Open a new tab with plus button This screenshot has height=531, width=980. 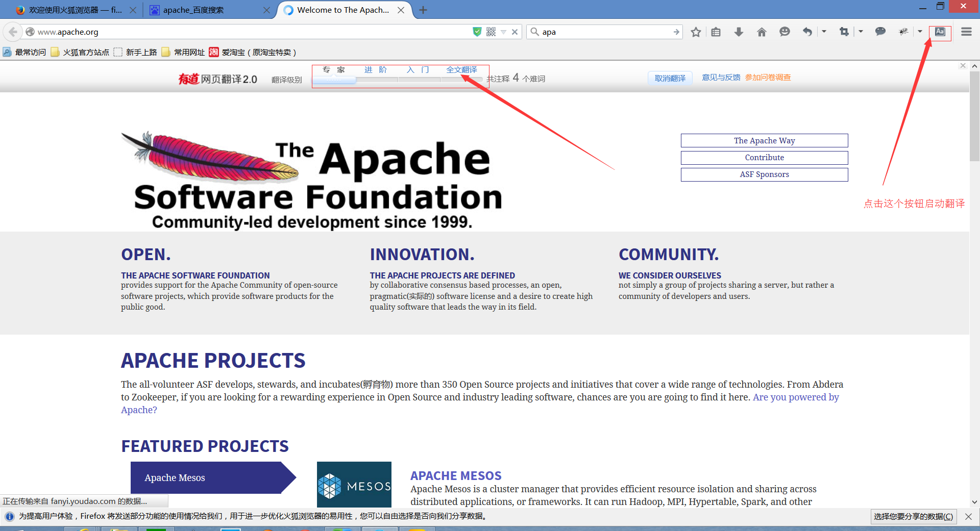tap(423, 10)
